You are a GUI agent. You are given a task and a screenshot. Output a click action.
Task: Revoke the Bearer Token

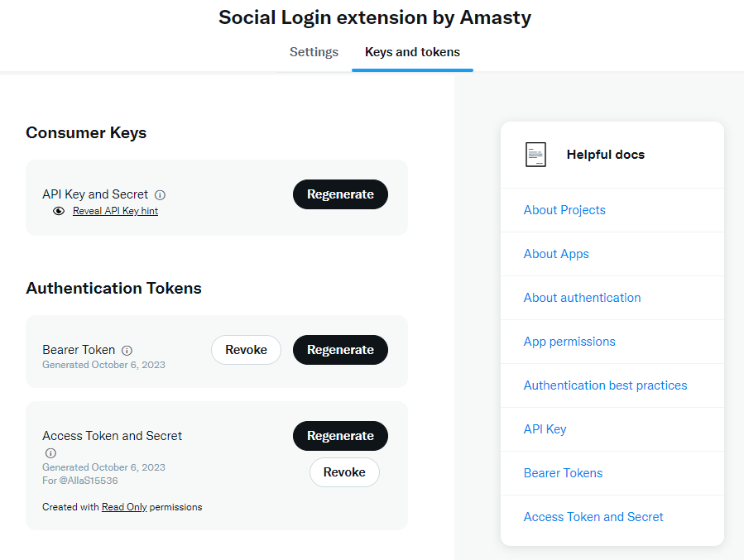pyautogui.click(x=247, y=350)
